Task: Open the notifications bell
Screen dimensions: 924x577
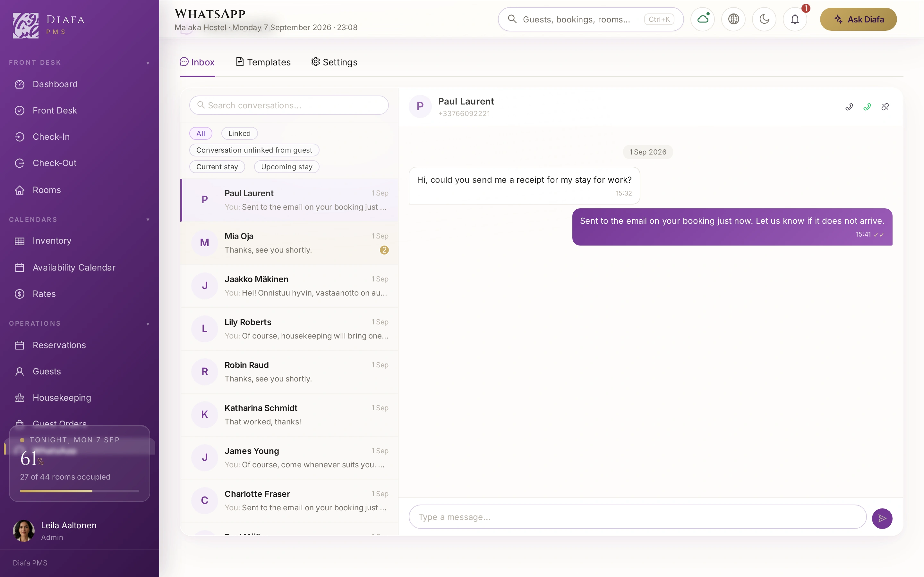Action: 795,19
